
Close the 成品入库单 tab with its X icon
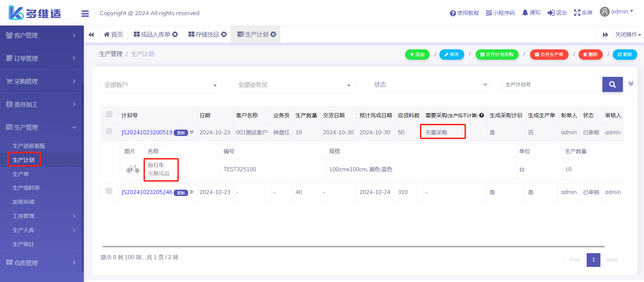click(x=175, y=35)
